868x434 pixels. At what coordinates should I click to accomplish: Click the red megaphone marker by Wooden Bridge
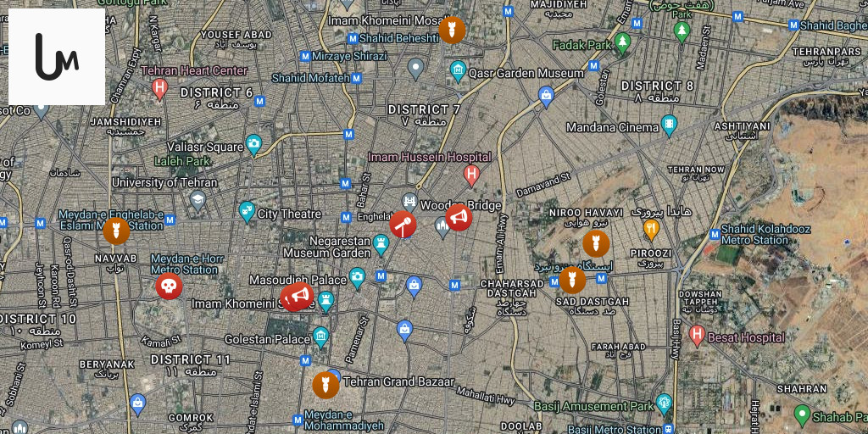click(459, 218)
